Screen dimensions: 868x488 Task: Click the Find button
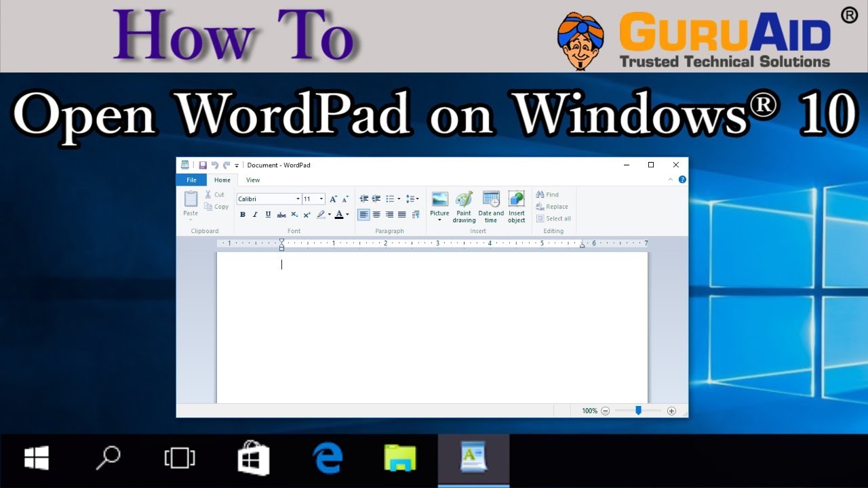coord(548,195)
